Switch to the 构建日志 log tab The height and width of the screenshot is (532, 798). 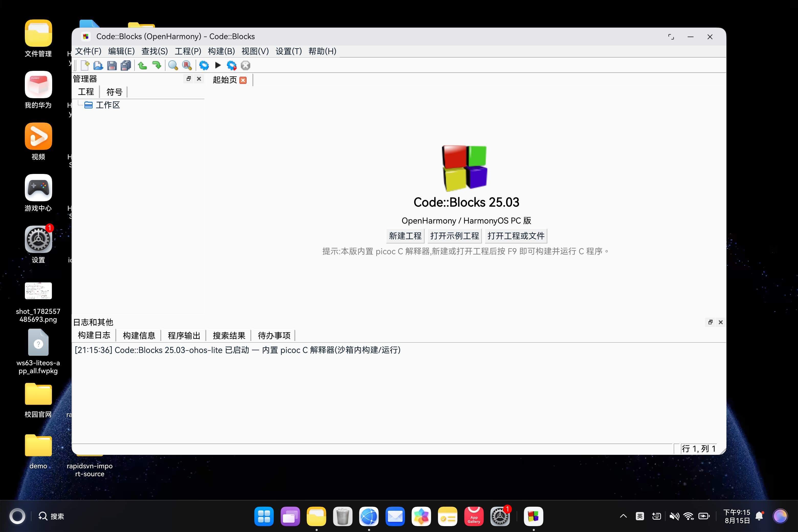[94, 336]
